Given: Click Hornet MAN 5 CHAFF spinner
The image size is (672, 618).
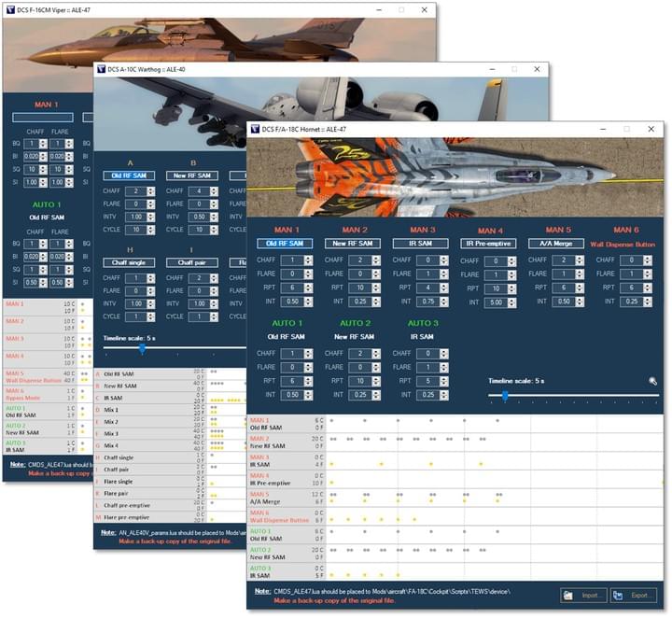Looking at the screenshot, I should click(567, 260).
